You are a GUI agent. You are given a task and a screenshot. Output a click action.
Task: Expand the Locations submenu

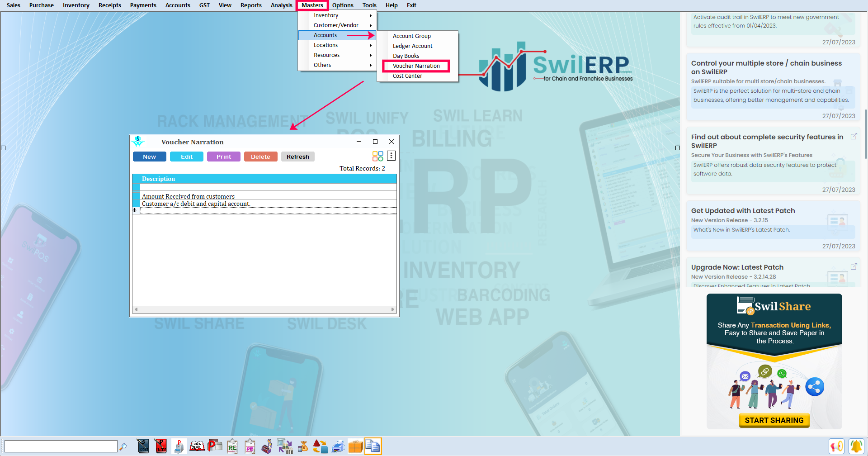337,45
